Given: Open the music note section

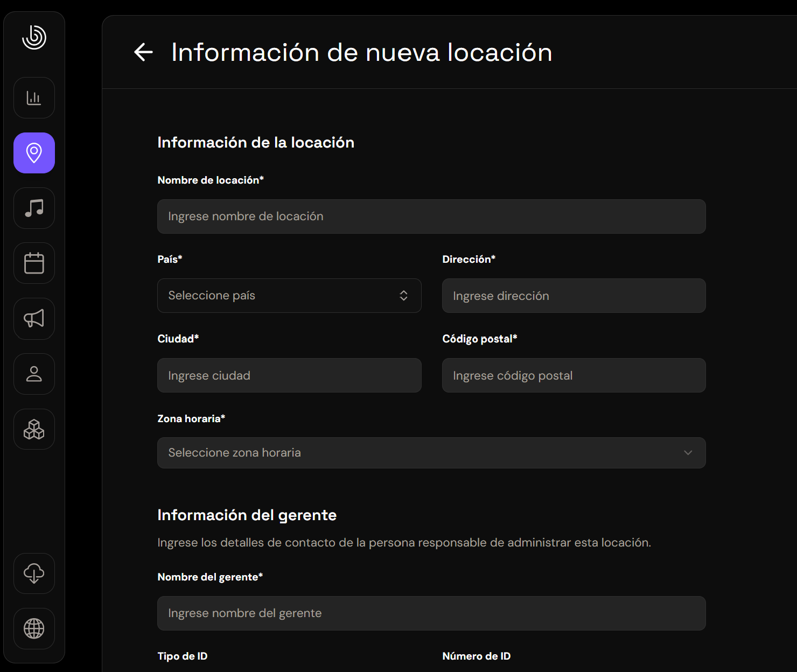Looking at the screenshot, I should point(34,208).
